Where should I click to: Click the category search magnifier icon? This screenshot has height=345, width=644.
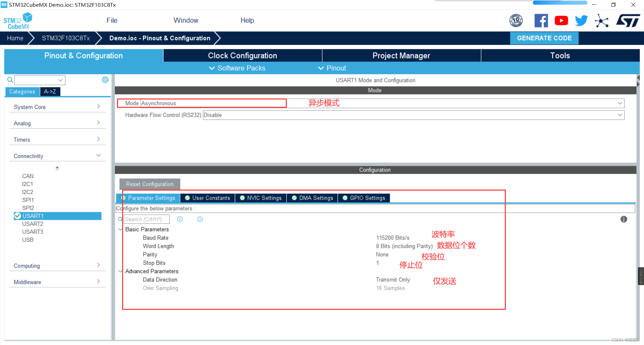coord(10,80)
